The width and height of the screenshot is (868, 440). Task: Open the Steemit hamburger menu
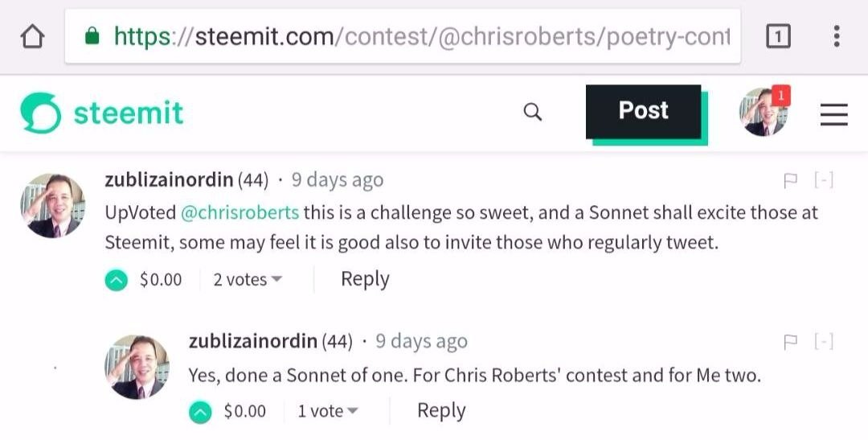[x=833, y=115]
